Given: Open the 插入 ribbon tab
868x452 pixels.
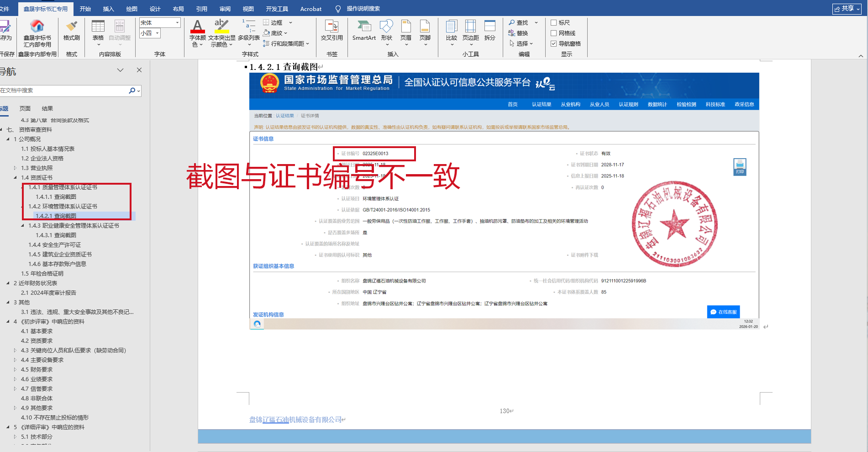Looking at the screenshot, I should pos(109,9).
